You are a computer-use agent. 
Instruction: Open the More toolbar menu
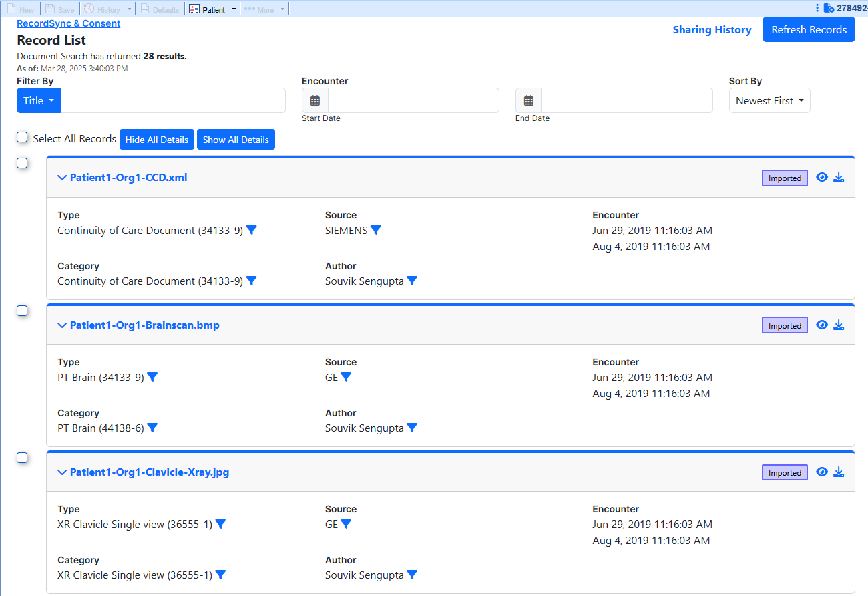(259, 9)
